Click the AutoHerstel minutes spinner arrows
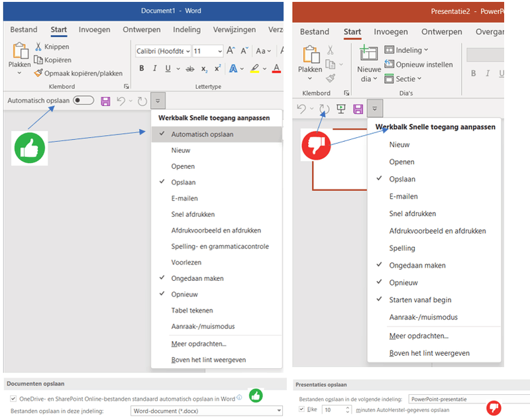Screen dimensions: 530x420 click(x=348, y=410)
